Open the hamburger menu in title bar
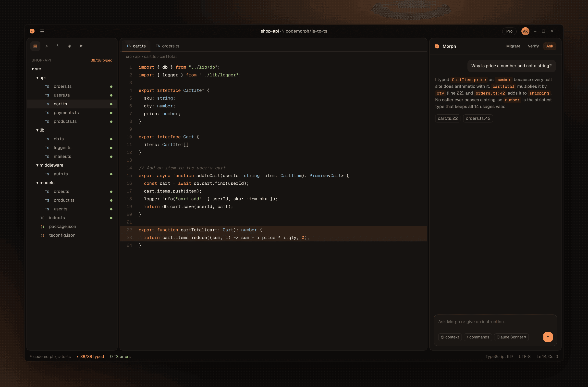Screen dimensions: 588x387 42,31
